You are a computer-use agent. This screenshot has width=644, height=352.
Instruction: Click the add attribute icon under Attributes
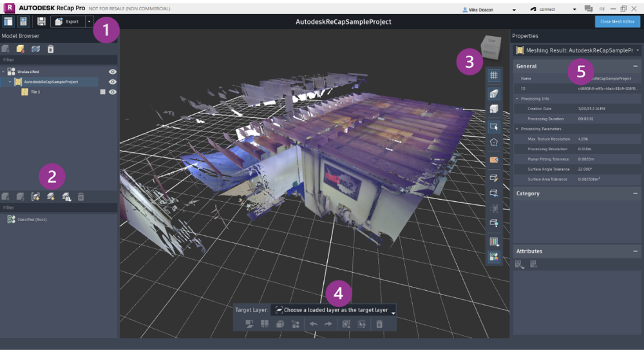pyautogui.click(x=520, y=264)
